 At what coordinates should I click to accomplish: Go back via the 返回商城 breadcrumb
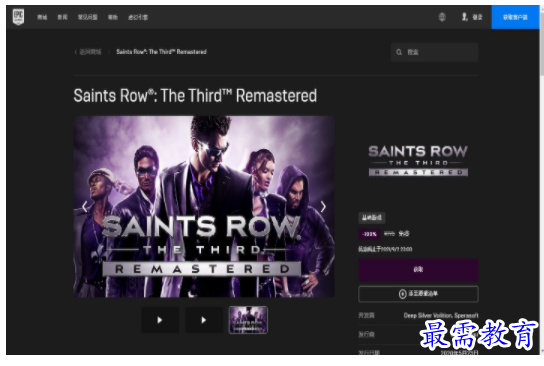88,52
